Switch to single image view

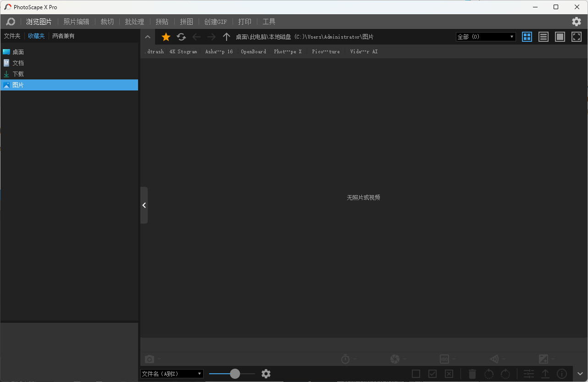point(560,37)
